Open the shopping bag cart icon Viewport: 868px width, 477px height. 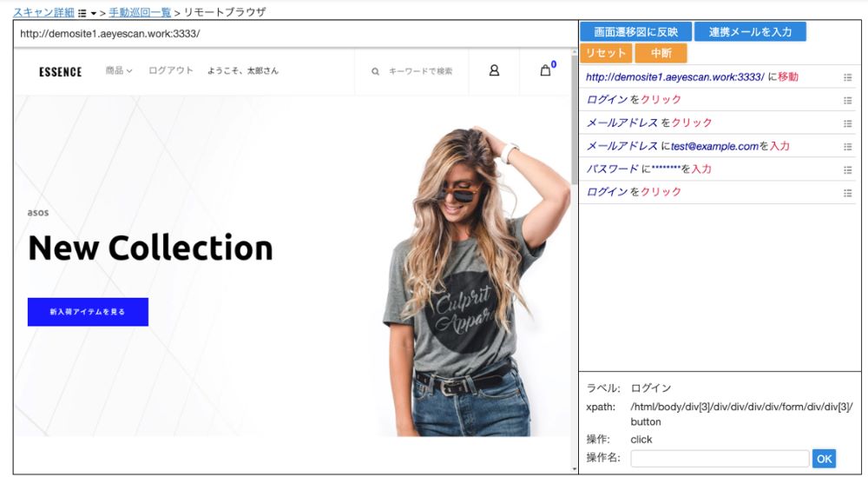[546, 70]
